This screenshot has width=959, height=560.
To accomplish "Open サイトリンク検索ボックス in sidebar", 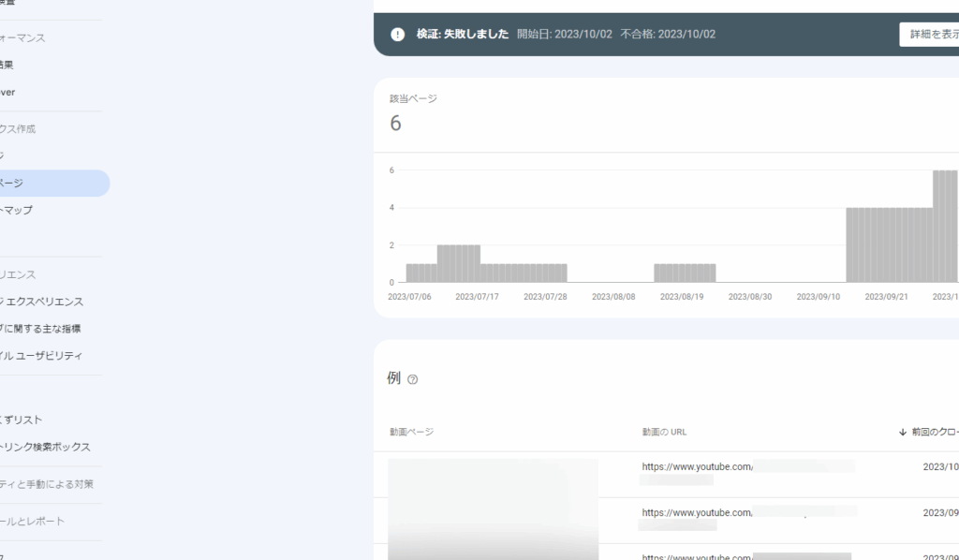I will pos(45,447).
